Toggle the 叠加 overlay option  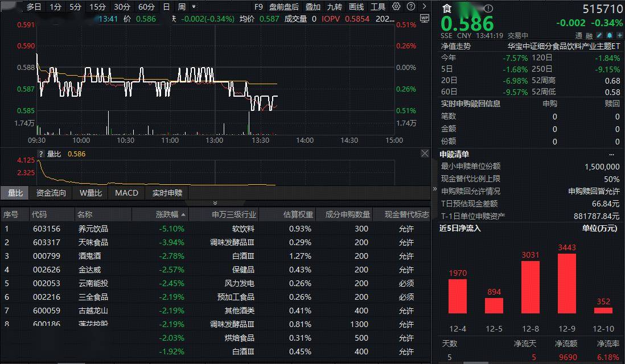312,7
